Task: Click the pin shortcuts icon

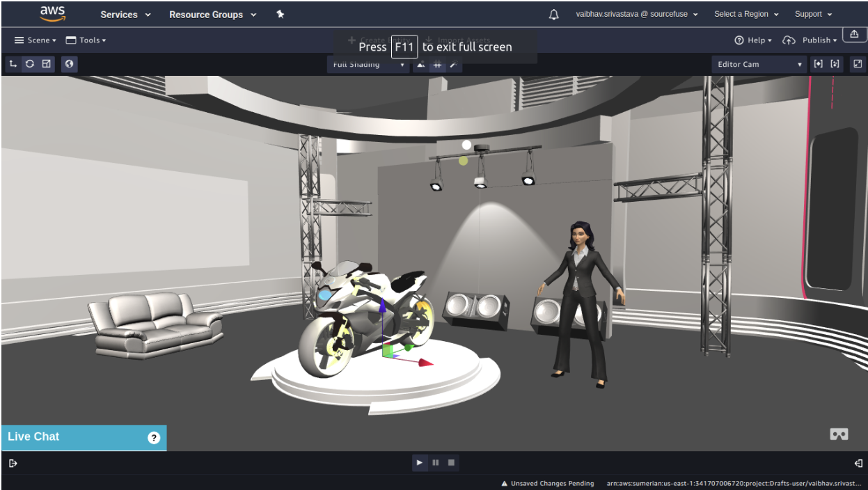Action: (280, 14)
